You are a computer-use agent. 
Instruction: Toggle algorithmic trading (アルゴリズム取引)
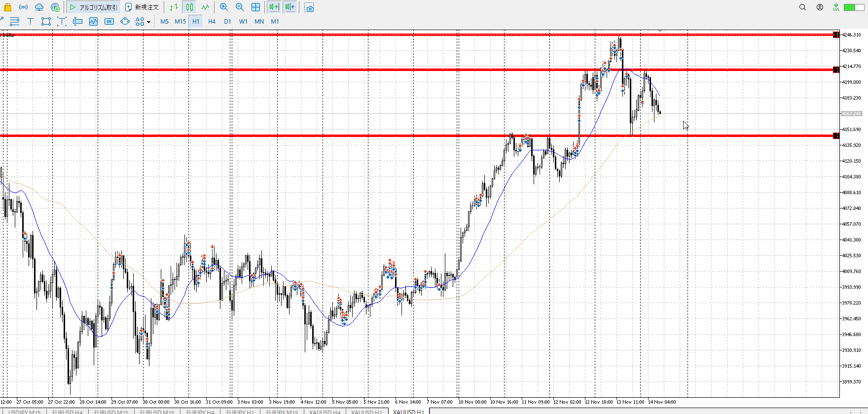[93, 7]
